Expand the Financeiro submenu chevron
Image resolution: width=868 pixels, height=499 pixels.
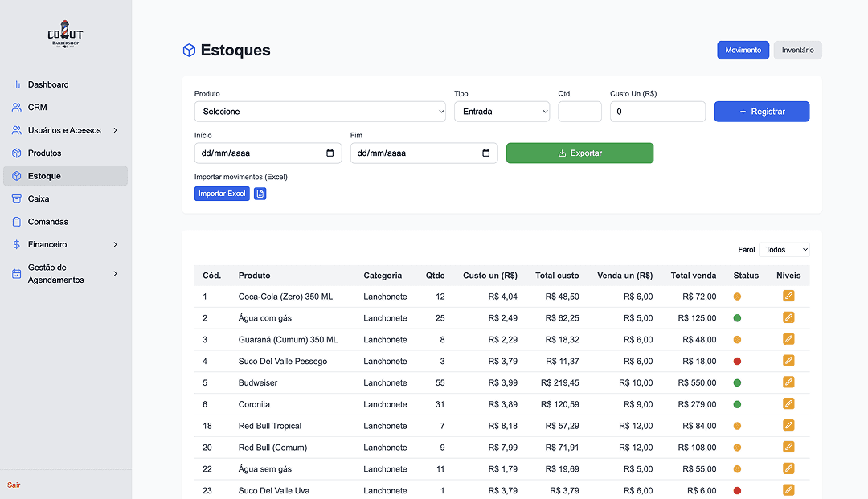(115, 244)
